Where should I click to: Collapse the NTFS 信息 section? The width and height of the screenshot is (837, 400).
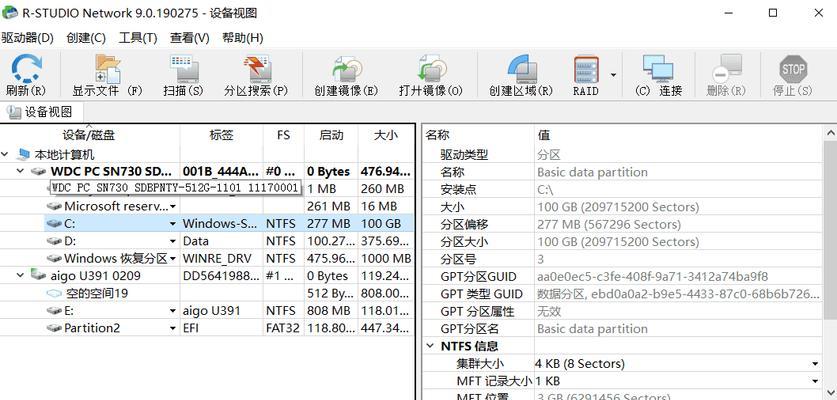(x=430, y=346)
